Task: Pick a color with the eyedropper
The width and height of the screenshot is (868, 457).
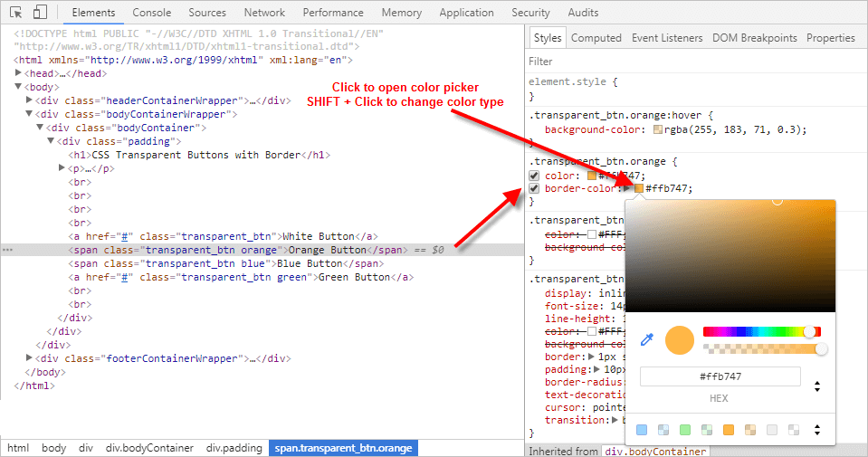Action: [x=646, y=339]
